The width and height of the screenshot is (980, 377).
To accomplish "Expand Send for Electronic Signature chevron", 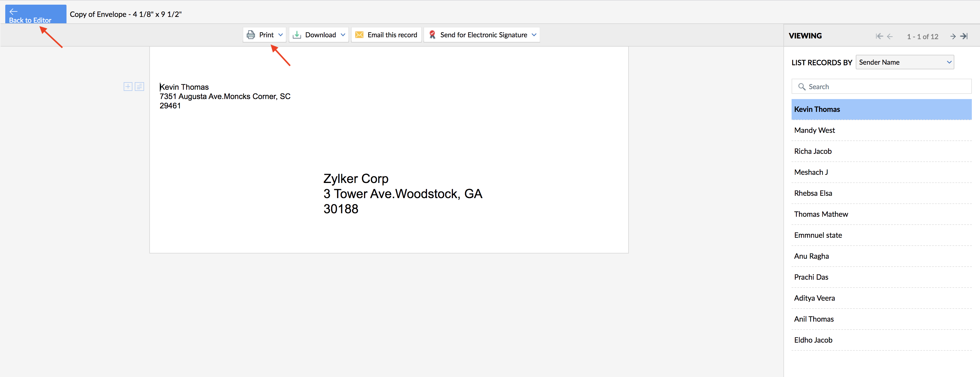I will point(534,35).
